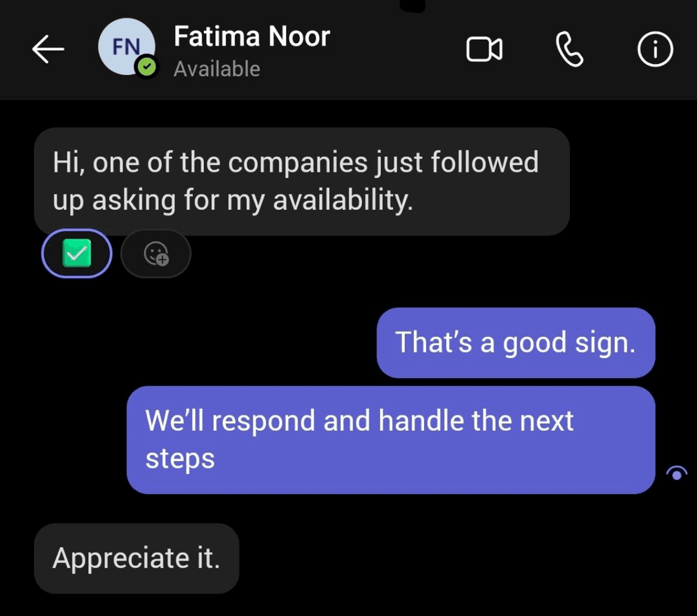Toggle the green checkmark reaction

point(77,253)
